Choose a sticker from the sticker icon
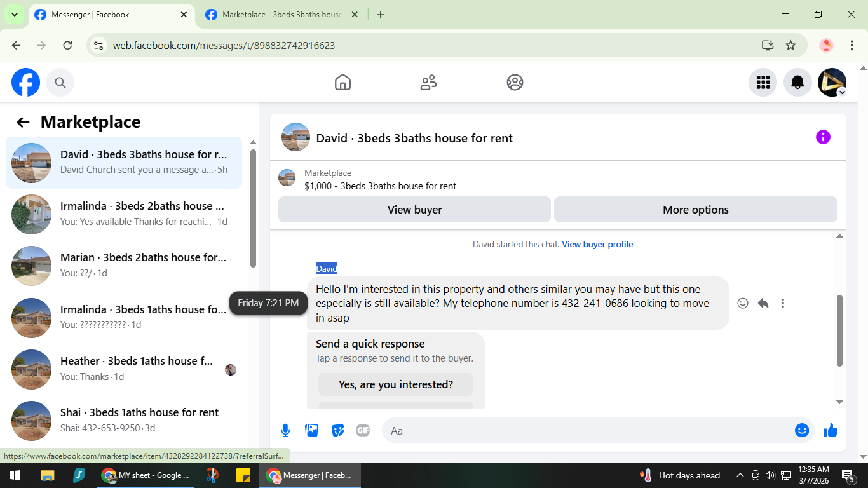The height and width of the screenshot is (488, 868). [338, 431]
